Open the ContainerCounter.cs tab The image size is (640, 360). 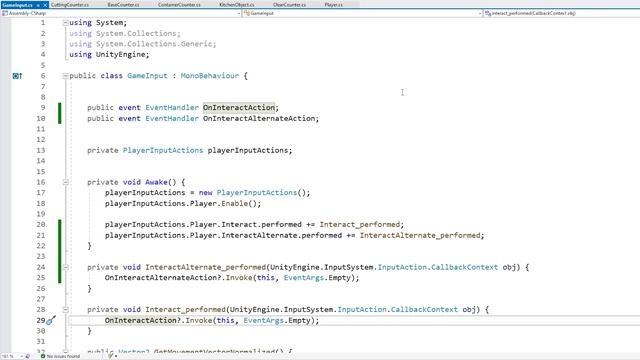(x=179, y=5)
